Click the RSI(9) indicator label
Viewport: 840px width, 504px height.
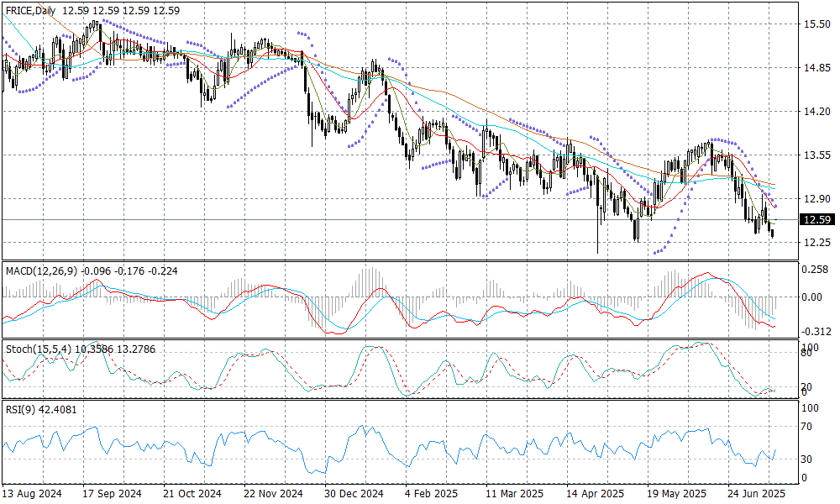click(24, 409)
